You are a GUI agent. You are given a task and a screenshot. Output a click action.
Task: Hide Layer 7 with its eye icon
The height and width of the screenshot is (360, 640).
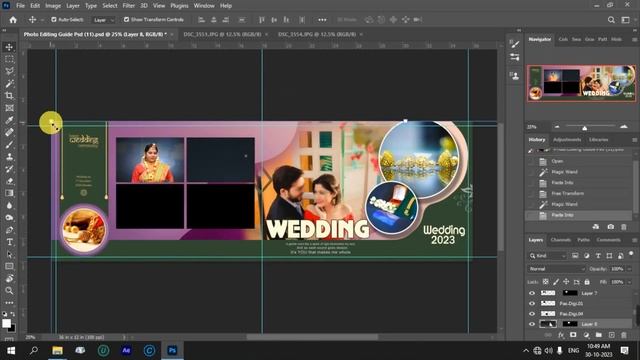(532, 293)
